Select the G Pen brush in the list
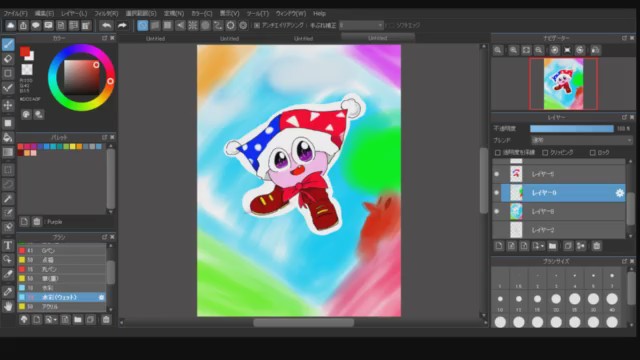Screen dimensions: 640x360 pyautogui.click(x=62, y=250)
